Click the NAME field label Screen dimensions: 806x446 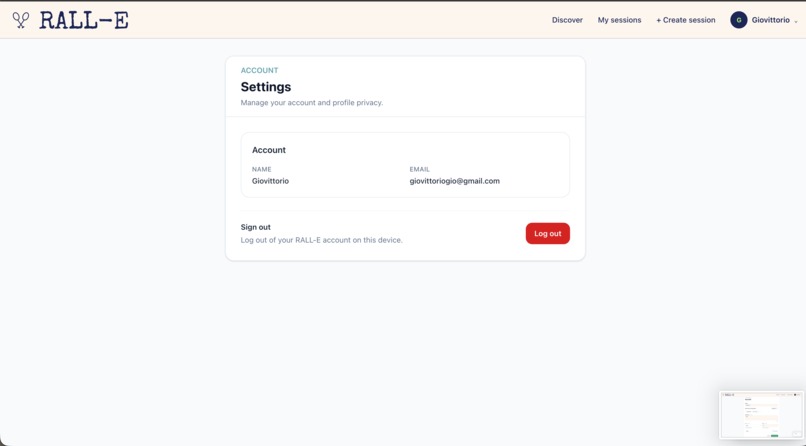click(261, 169)
